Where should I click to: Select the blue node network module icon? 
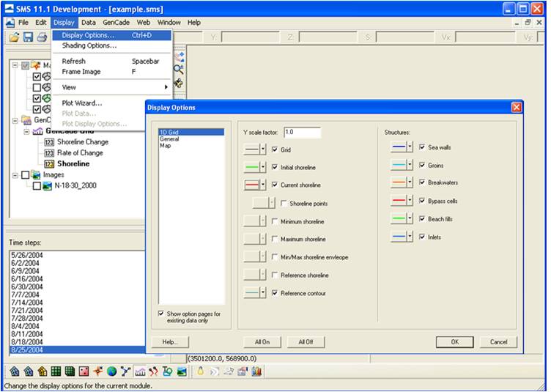coord(125,371)
